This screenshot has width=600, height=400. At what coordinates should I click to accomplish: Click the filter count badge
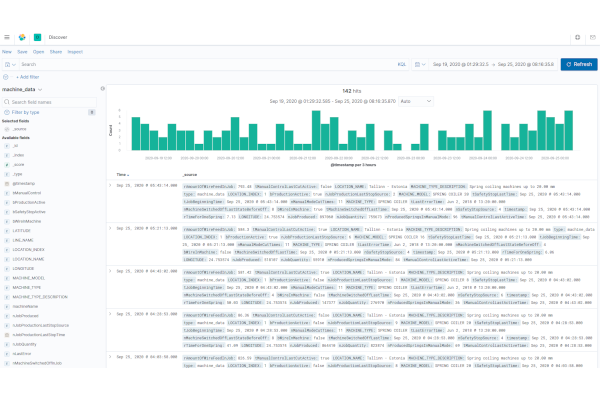pyautogui.click(x=92, y=112)
